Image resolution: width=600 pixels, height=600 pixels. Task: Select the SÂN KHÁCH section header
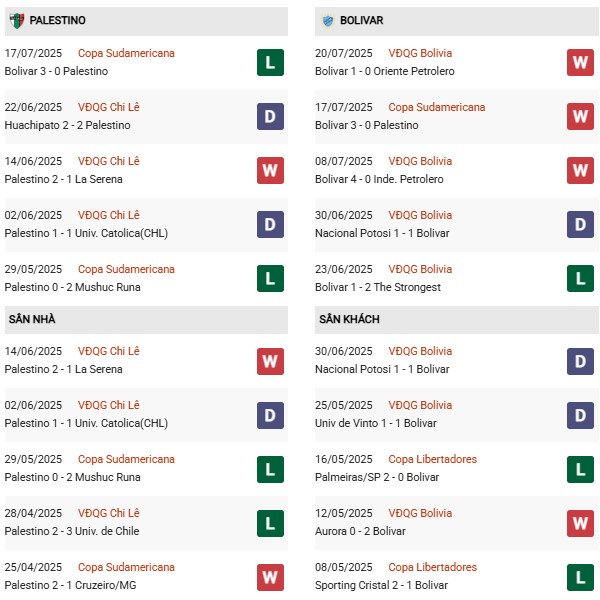(x=349, y=319)
